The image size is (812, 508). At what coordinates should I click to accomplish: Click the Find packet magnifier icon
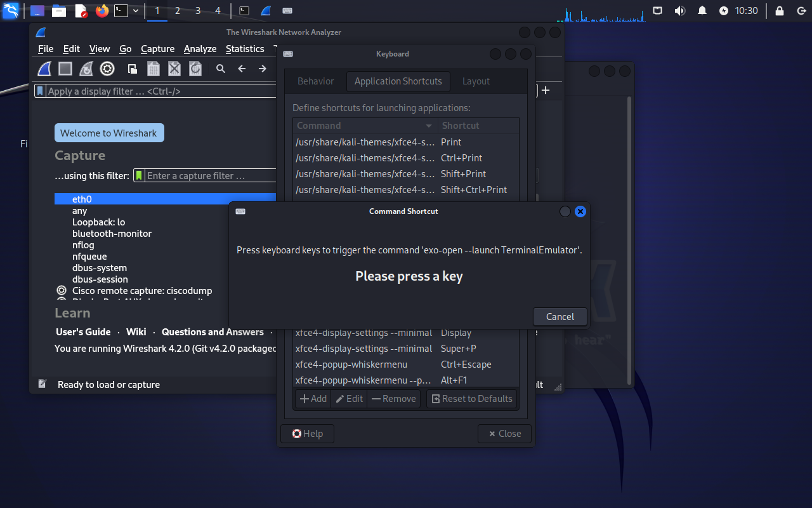coord(220,69)
